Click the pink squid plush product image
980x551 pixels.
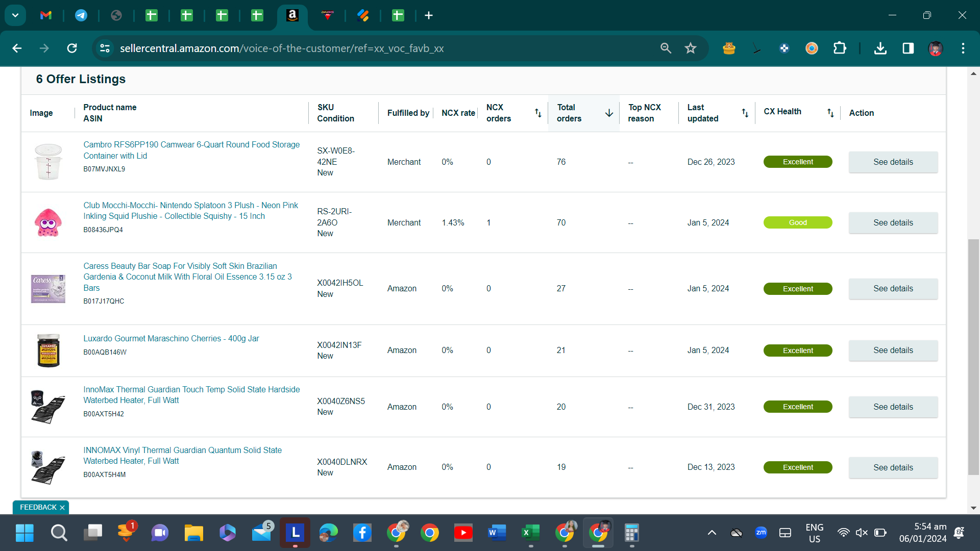tap(48, 222)
